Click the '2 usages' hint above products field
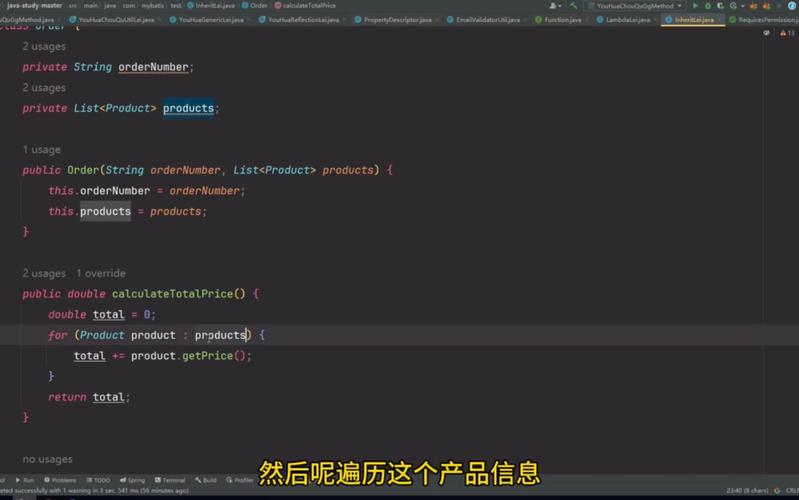The image size is (799, 500). pos(44,88)
